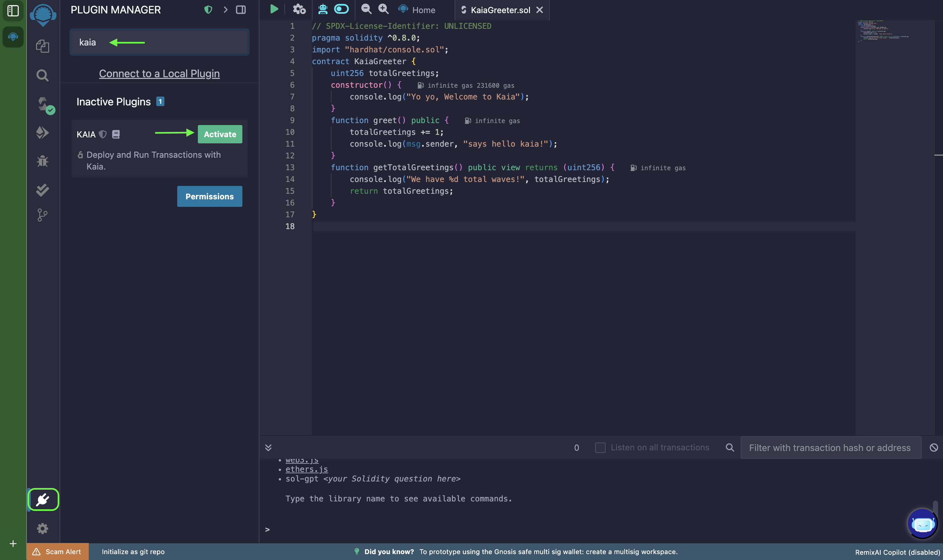Open the KAIA plugin documentation icon
The width and height of the screenshot is (943, 560).
coord(116,134)
